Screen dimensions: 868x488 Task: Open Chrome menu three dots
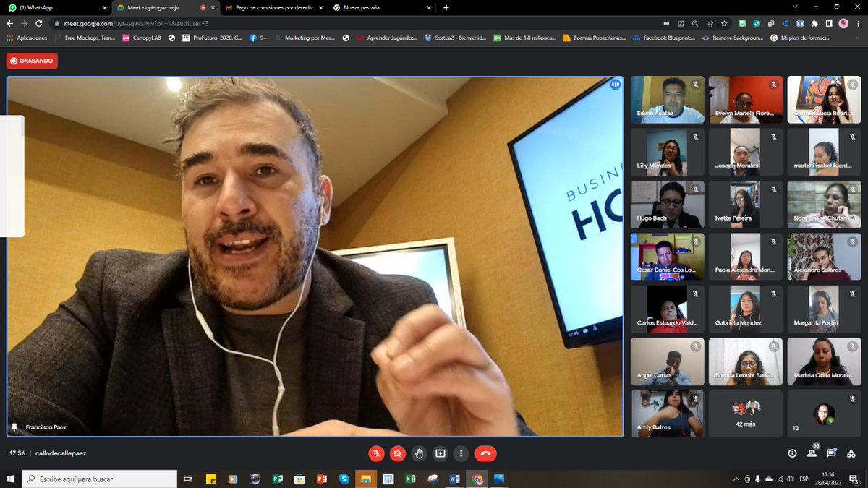tap(859, 23)
